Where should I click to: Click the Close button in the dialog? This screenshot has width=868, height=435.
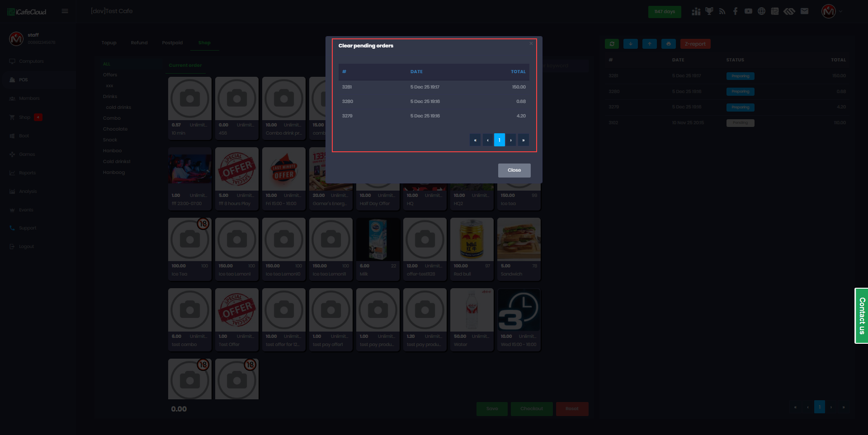[x=514, y=170]
